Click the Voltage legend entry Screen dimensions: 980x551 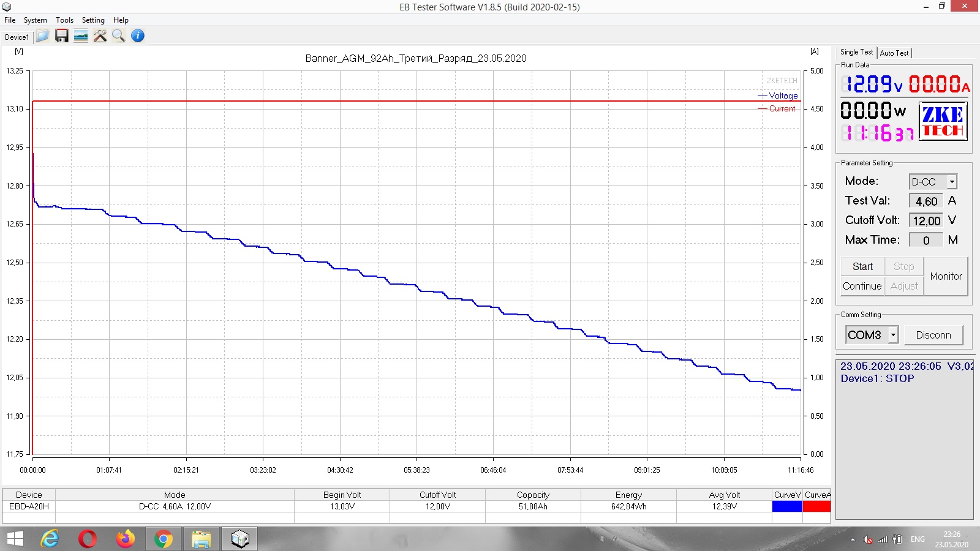778,96
